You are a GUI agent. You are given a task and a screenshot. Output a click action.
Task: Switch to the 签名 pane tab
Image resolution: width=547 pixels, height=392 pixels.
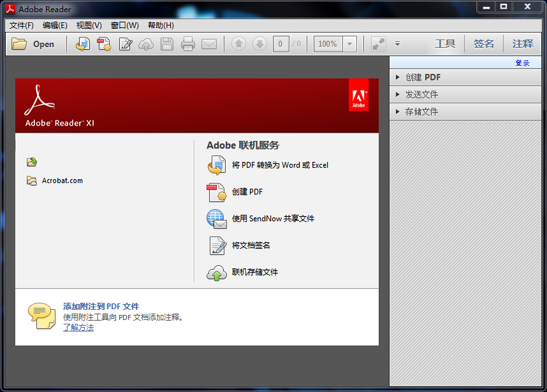tap(483, 44)
